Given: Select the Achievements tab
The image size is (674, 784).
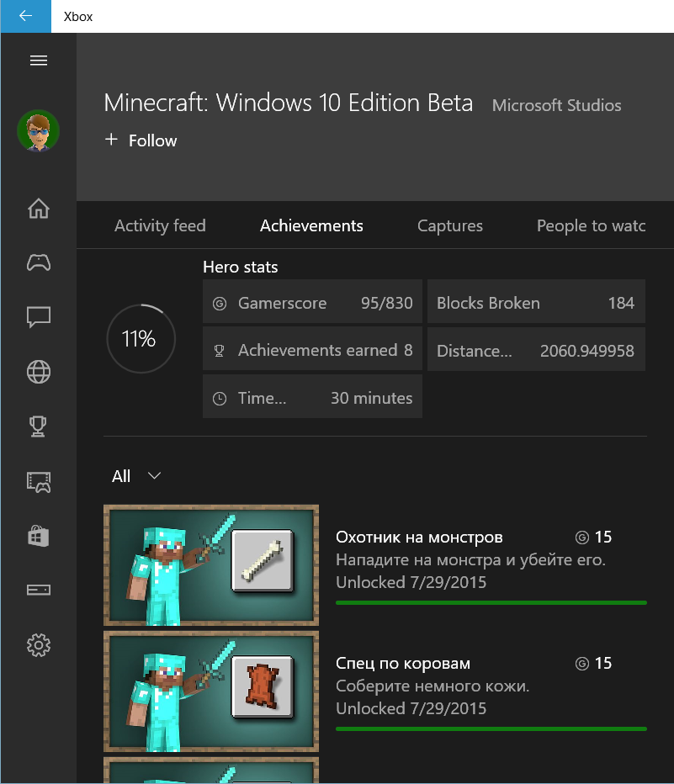Looking at the screenshot, I should [x=311, y=225].
